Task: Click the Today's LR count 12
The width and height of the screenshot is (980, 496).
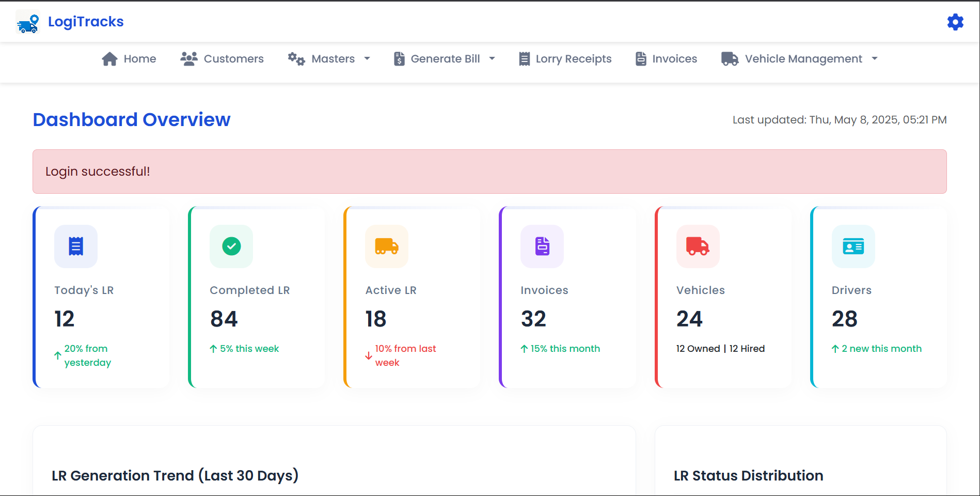Action: (65, 319)
